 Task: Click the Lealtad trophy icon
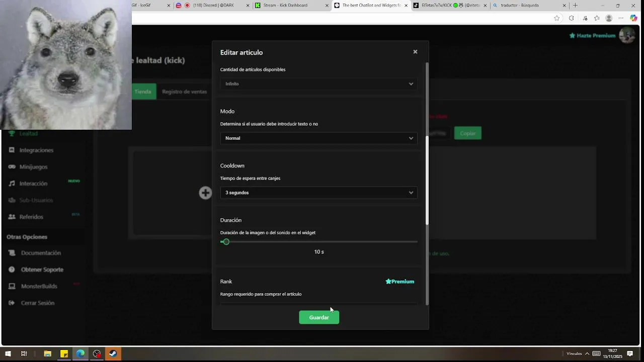pyautogui.click(x=12, y=133)
